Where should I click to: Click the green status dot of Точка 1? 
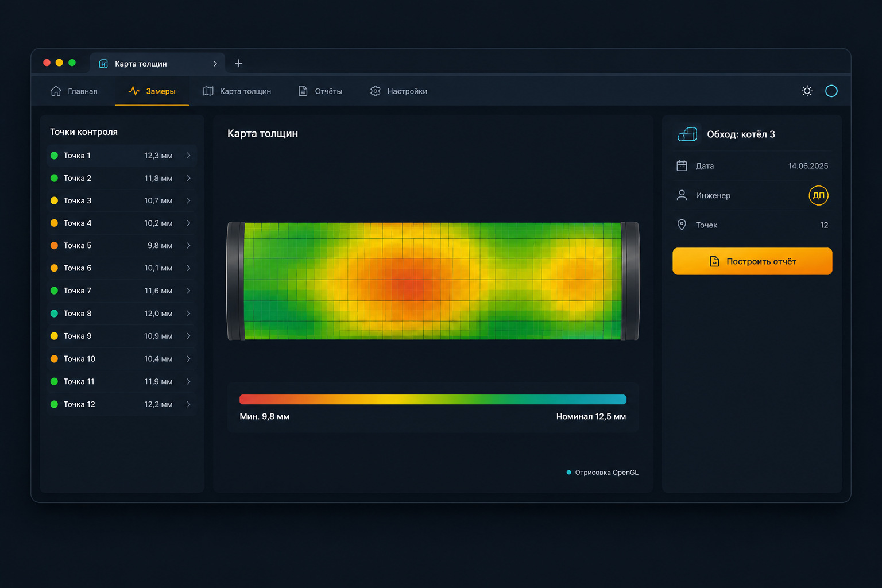54,155
